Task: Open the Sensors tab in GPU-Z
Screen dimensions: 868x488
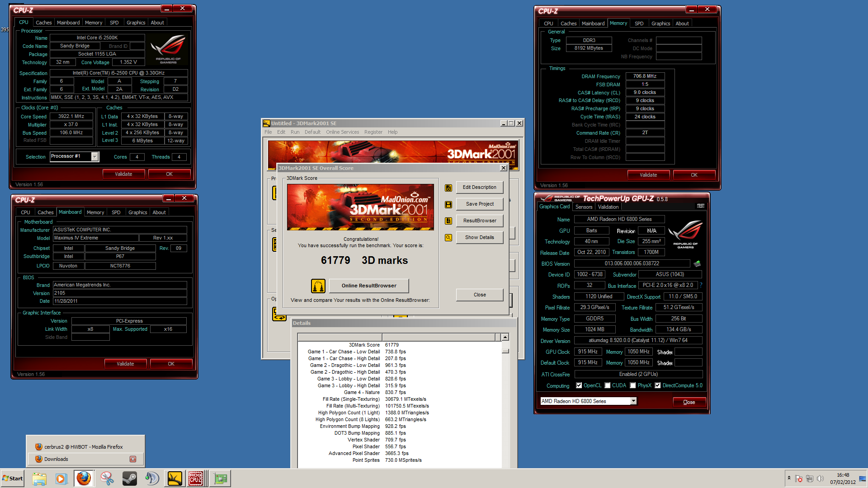Action: click(x=584, y=207)
